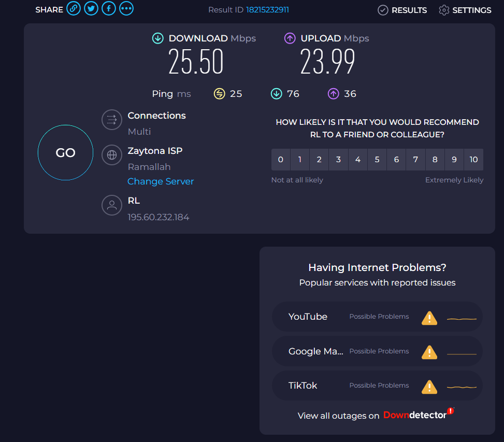The height and width of the screenshot is (442, 504).
Task: Click TikTok outage trend sparkline
Action: [462, 387]
